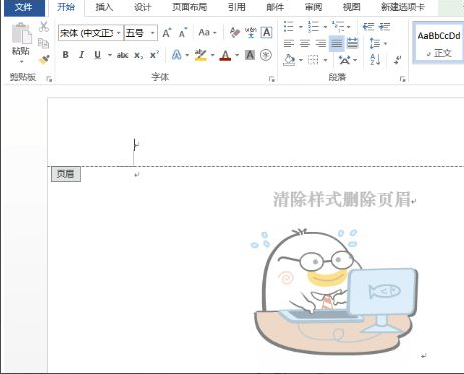Apply multilevel list icon
464x374 pixels.
coord(338,26)
